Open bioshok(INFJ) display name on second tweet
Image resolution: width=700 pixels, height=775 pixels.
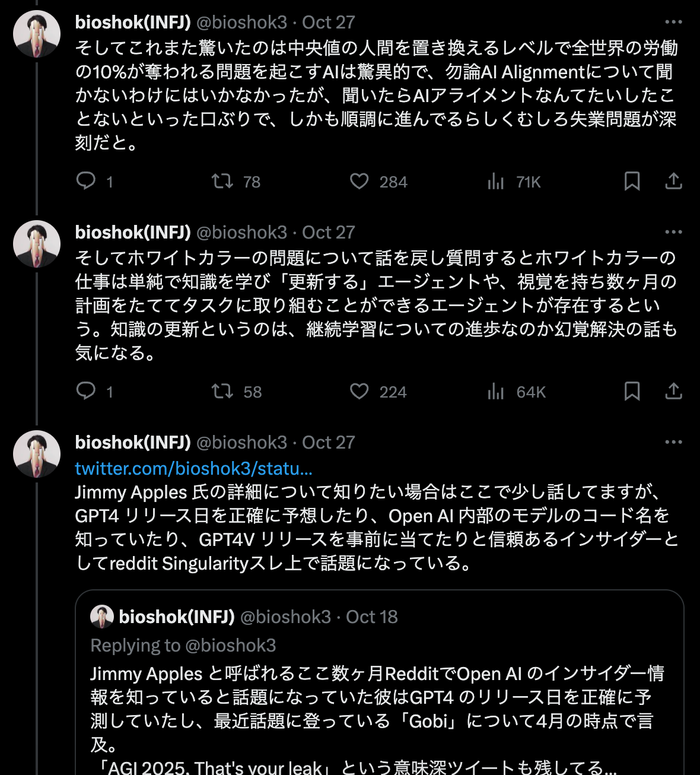click(133, 232)
